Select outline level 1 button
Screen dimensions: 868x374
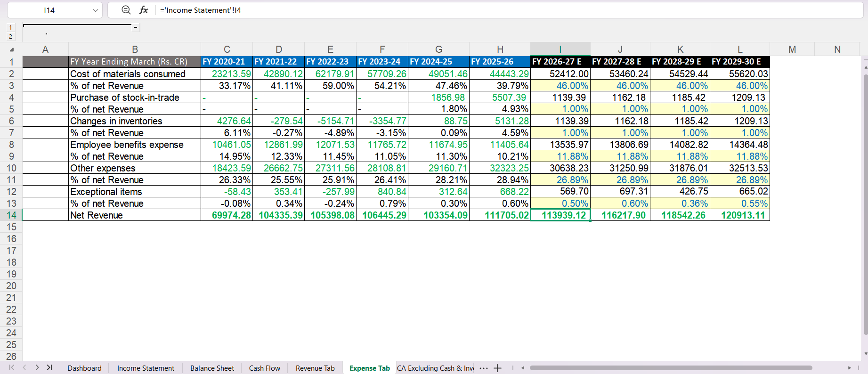tap(10, 28)
